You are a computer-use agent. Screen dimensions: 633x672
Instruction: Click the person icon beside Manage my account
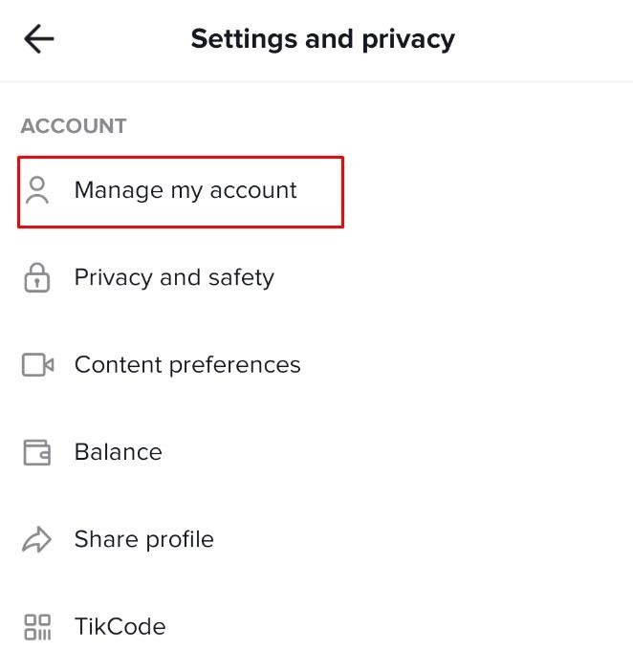pos(37,190)
